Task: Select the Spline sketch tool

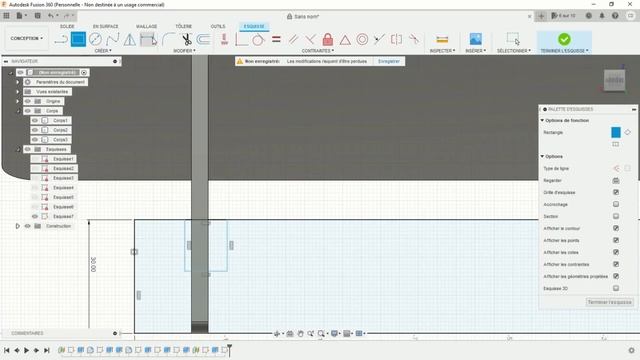Action: pos(113,40)
